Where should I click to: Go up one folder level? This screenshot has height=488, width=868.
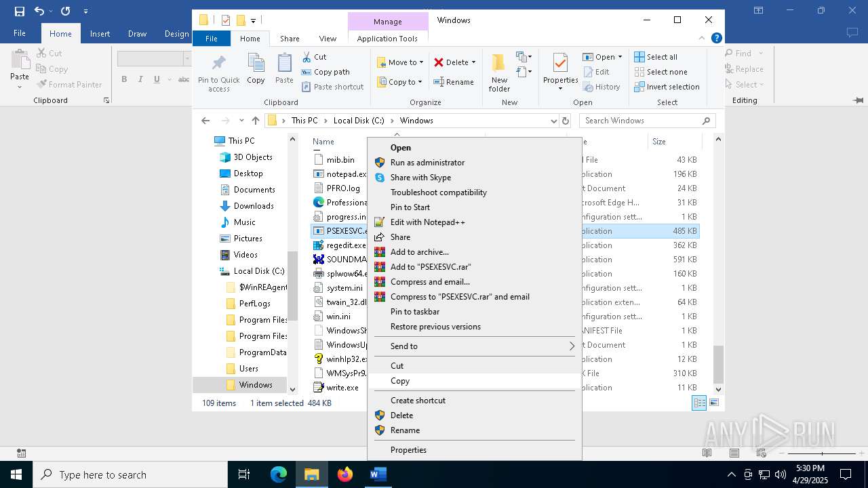[256, 121]
